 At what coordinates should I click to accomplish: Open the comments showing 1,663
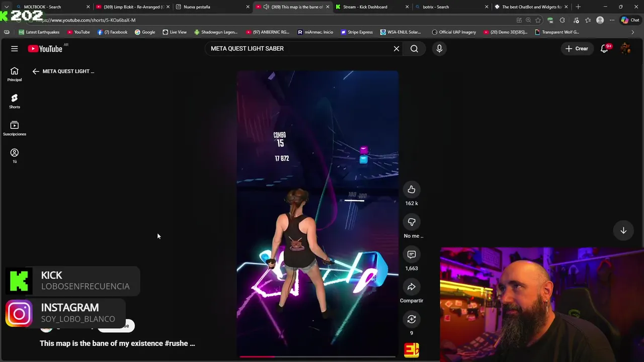412,254
